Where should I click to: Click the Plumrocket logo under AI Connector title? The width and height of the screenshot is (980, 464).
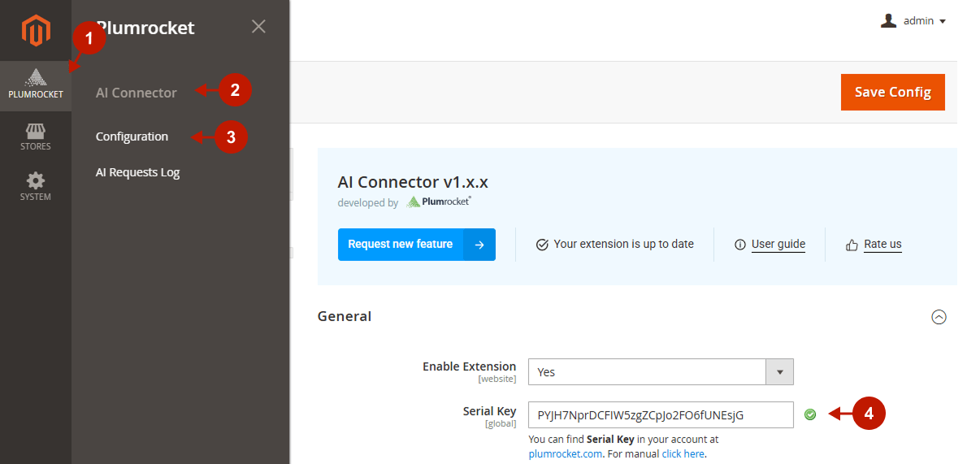pos(438,202)
